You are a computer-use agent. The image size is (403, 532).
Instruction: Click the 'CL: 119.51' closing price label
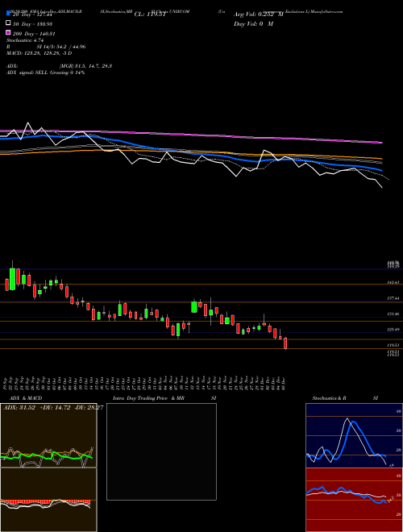click(x=150, y=15)
